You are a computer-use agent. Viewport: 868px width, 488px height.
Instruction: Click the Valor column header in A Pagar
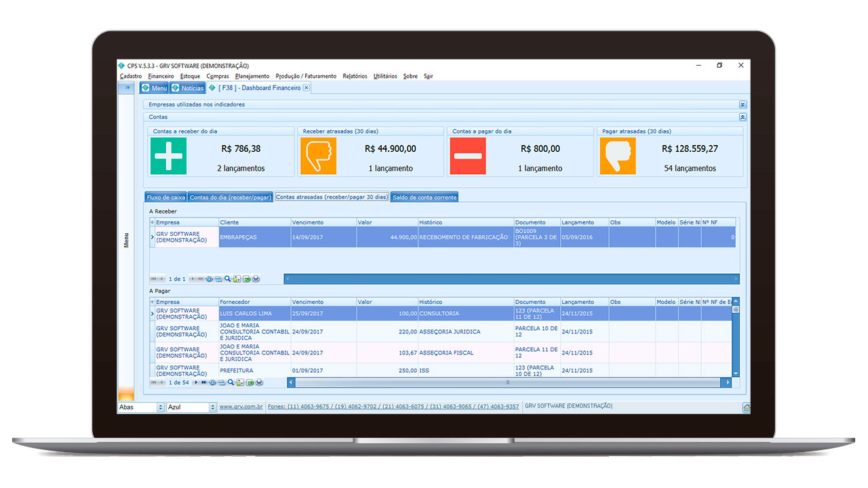click(x=387, y=302)
